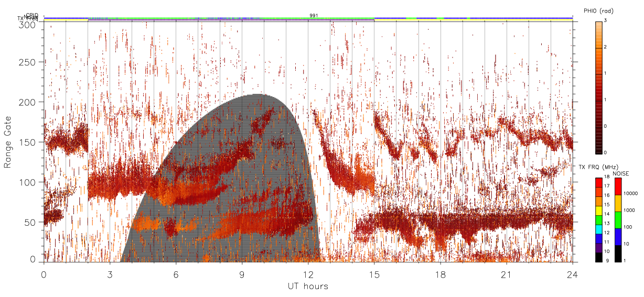Click the 'Range Gate' y-axis title
Image resolution: width=644 pixels, height=297 pixels.
coord(8,141)
